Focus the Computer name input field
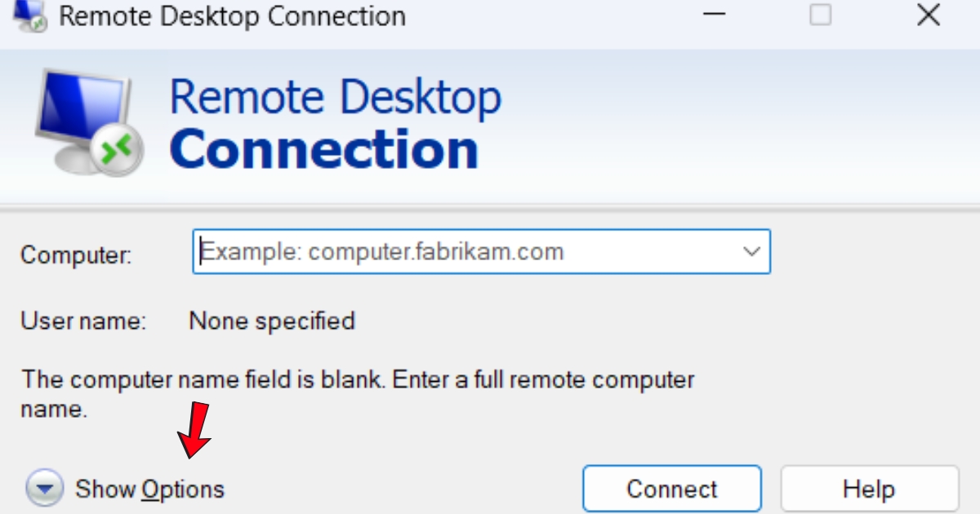Screen dimensions: 980x514 (465, 251)
